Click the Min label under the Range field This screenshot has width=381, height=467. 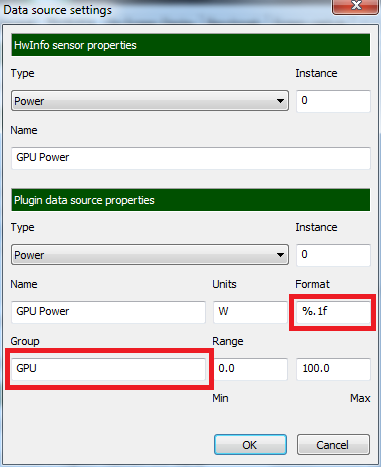(220, 398)
